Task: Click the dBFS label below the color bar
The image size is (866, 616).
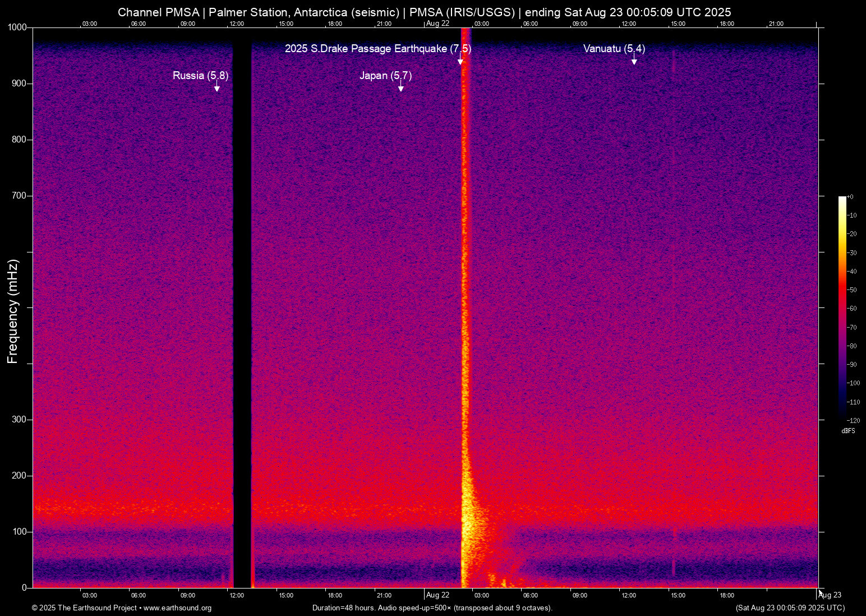Action: pyautogui.click(x=848, y=431)
